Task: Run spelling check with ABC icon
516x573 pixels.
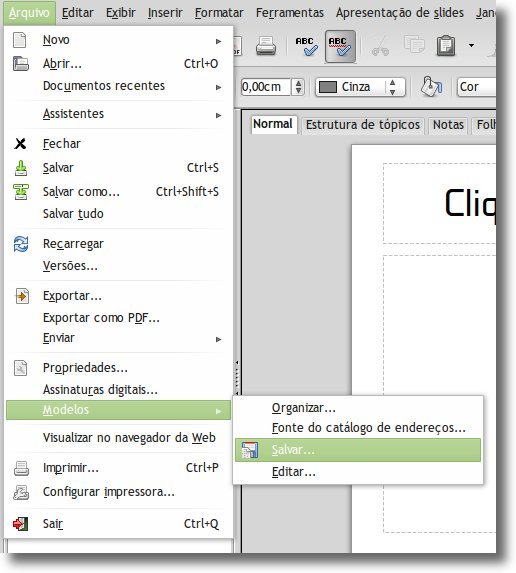Action: (x=306, y=46)
